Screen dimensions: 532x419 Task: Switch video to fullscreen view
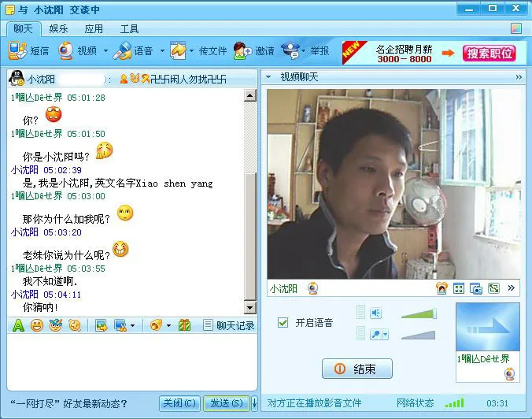[459, 288]
